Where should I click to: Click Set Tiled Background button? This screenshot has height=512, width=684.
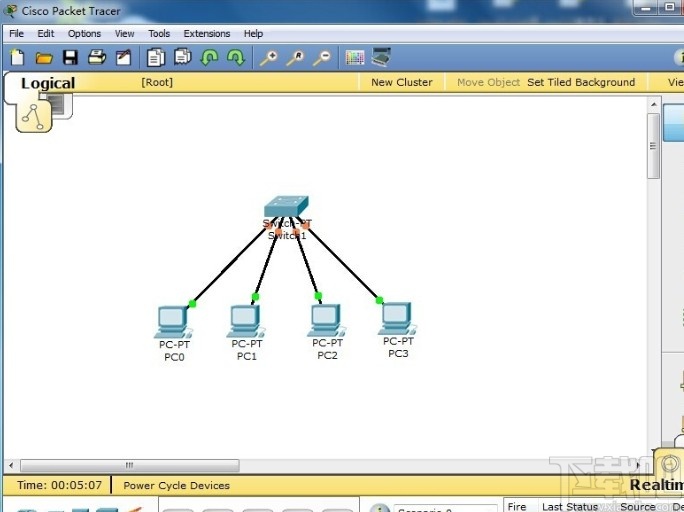(581, 82)
